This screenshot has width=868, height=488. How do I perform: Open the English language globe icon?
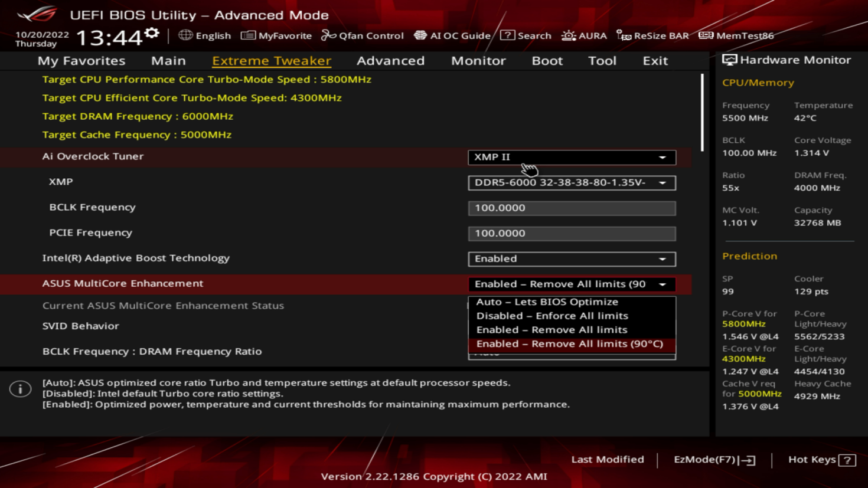[185, 35]
